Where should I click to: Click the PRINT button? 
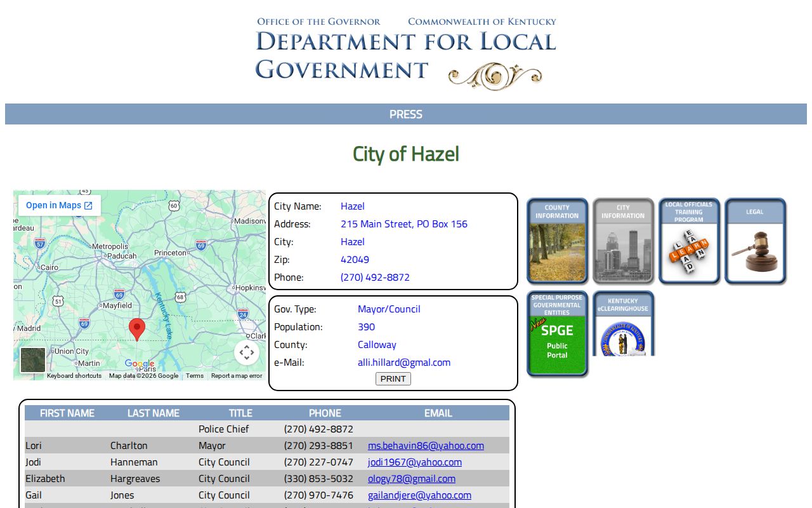coord(393,378)
